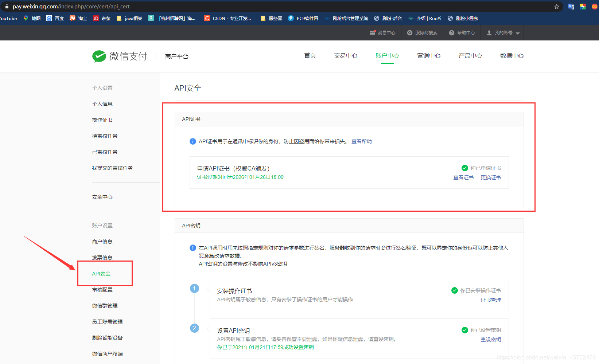The image size is (599, 364).
Task: Open the Google Translate extension icon
Action: (x=571, y=7)
